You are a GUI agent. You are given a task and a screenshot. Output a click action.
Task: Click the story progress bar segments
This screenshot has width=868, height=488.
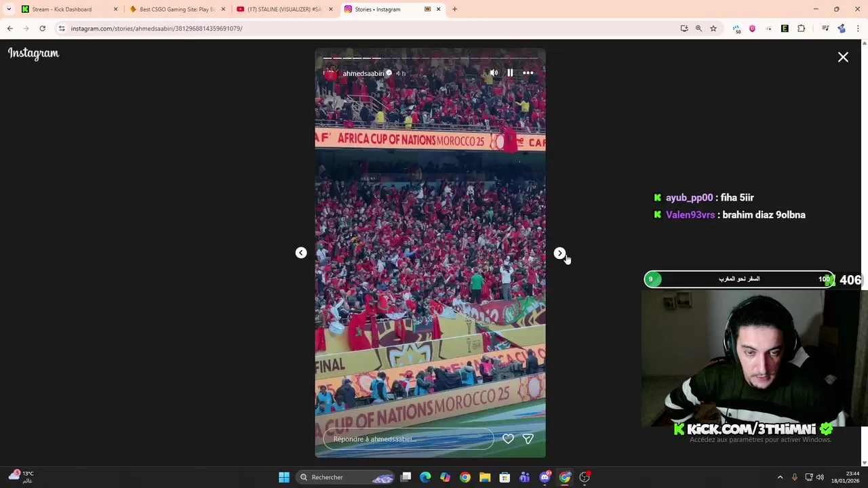click(x=430, y=58)
